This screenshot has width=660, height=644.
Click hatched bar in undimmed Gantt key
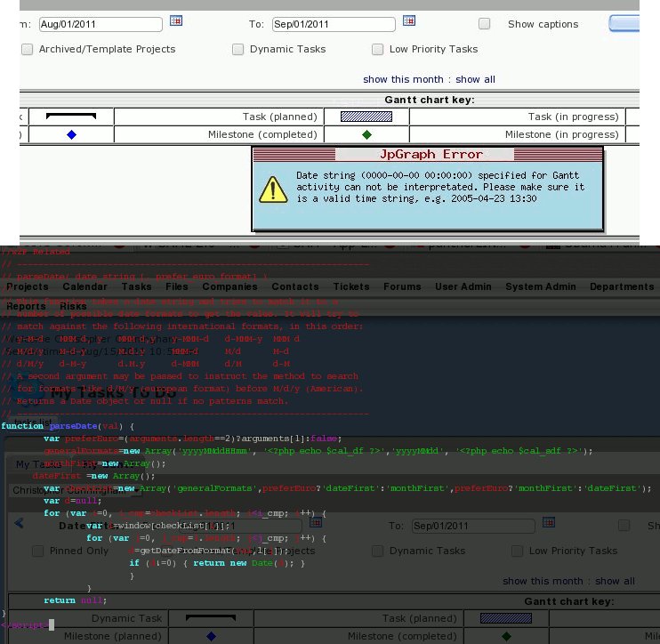[366, 117]
